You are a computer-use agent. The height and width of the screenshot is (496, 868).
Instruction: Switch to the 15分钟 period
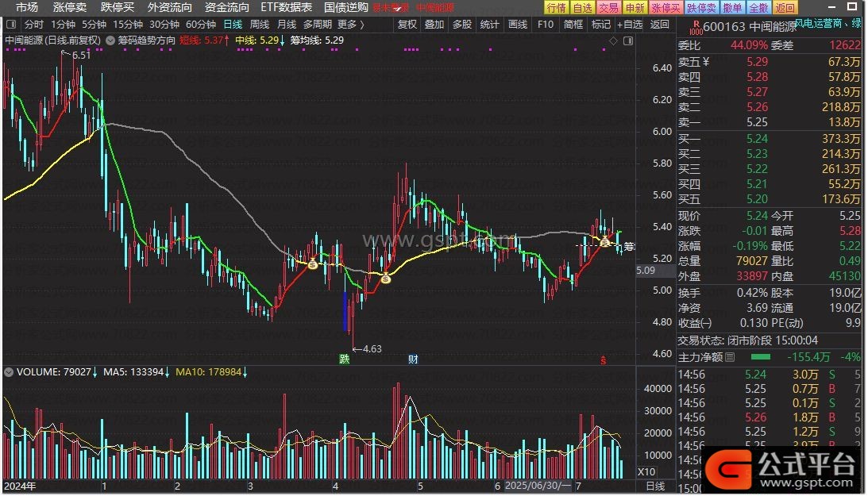128,25
